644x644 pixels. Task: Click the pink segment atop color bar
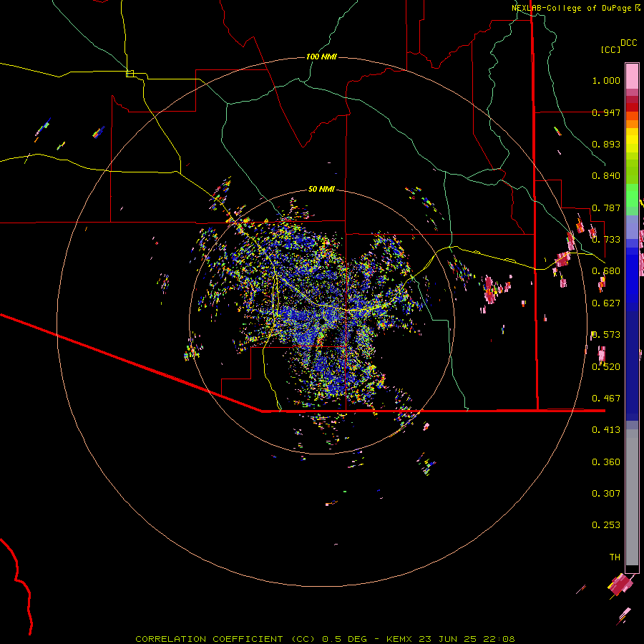(632, 76)
